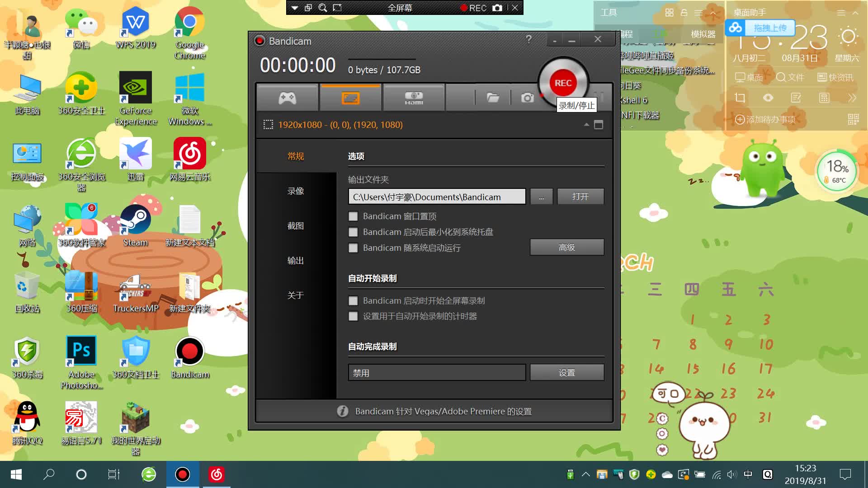This screenshot has width=868, height=488.
Task: Toggle the eye icon in 桌面助手
Action: click(768, 98)
